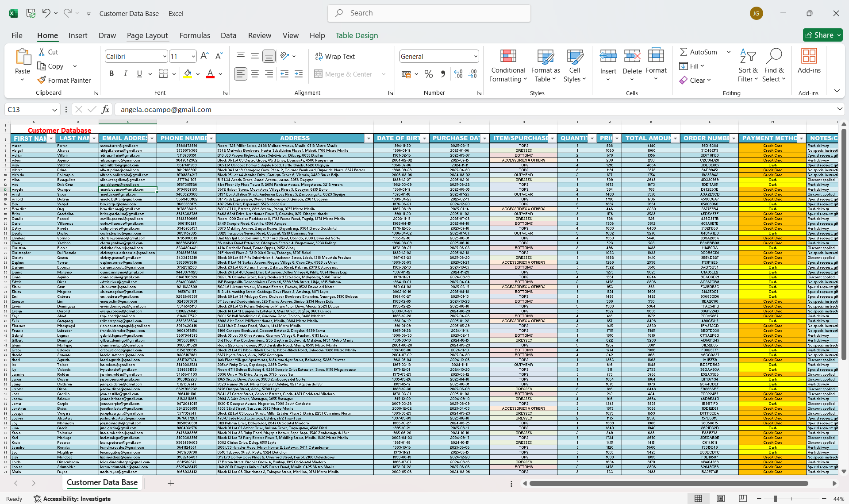Switch to Page Break Preview view

(742, 499)
